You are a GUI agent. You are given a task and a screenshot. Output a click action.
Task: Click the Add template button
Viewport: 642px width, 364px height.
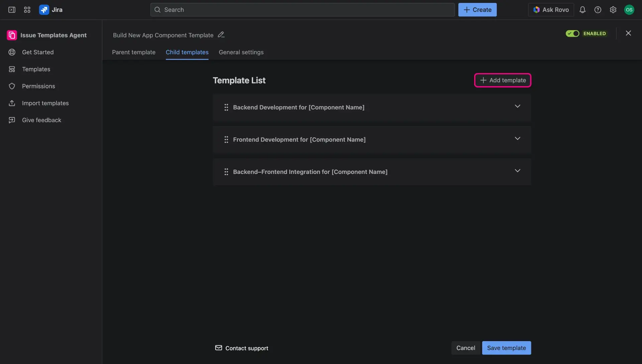[x=503, y=80]
